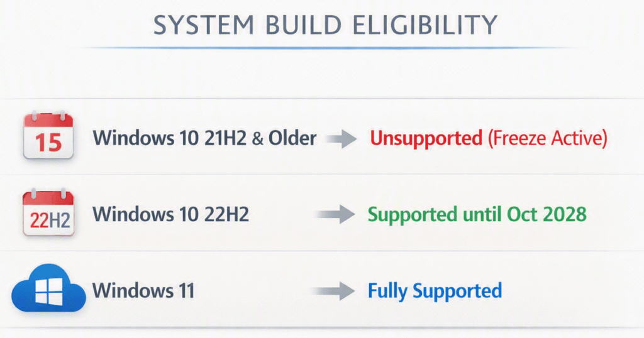Select the Windows 11 label
Viewport: 644px width, 338px height.
point(143,290)
